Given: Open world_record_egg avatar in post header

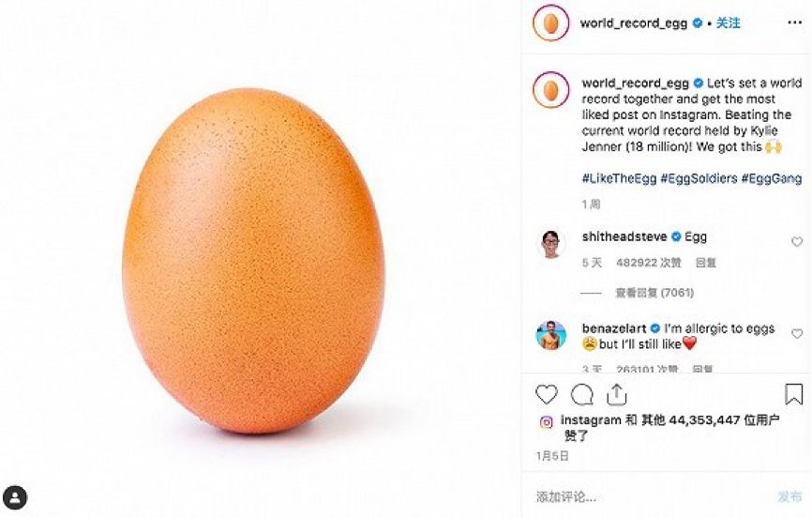Looking at the screenshot, I should coord(550,23).
